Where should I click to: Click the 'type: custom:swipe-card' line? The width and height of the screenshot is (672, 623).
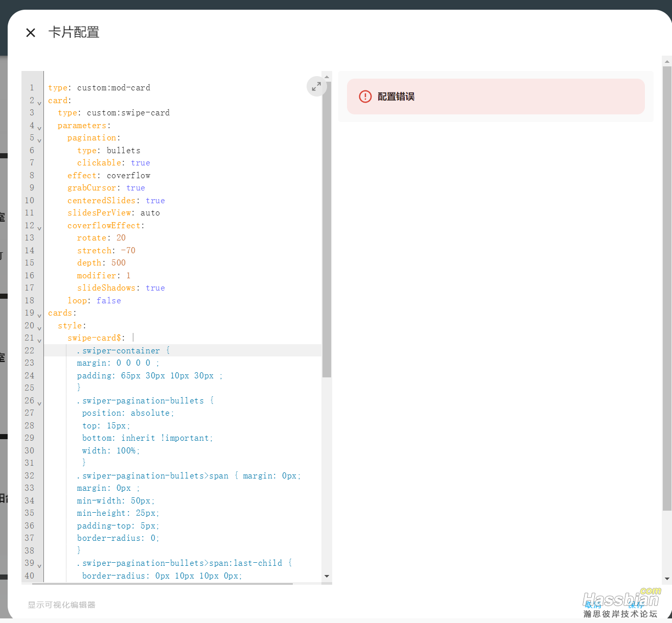pos(113,113)
